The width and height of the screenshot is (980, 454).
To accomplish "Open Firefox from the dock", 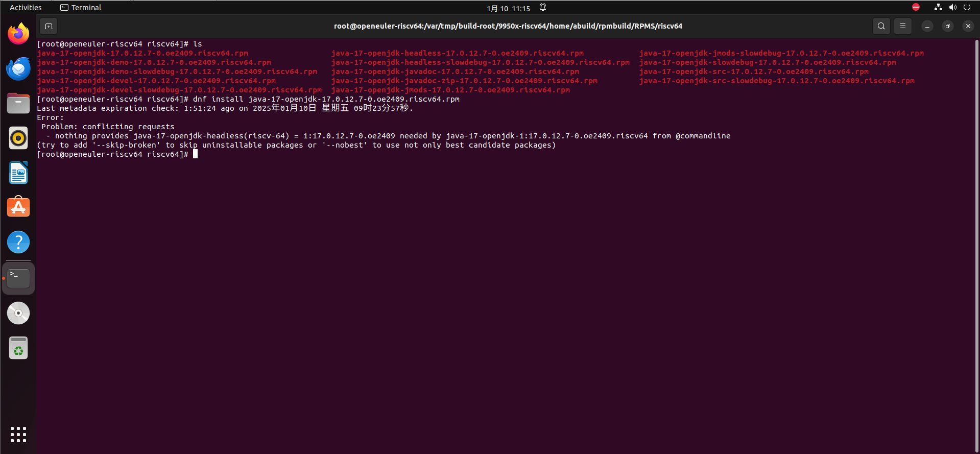I will click(18, 34).
